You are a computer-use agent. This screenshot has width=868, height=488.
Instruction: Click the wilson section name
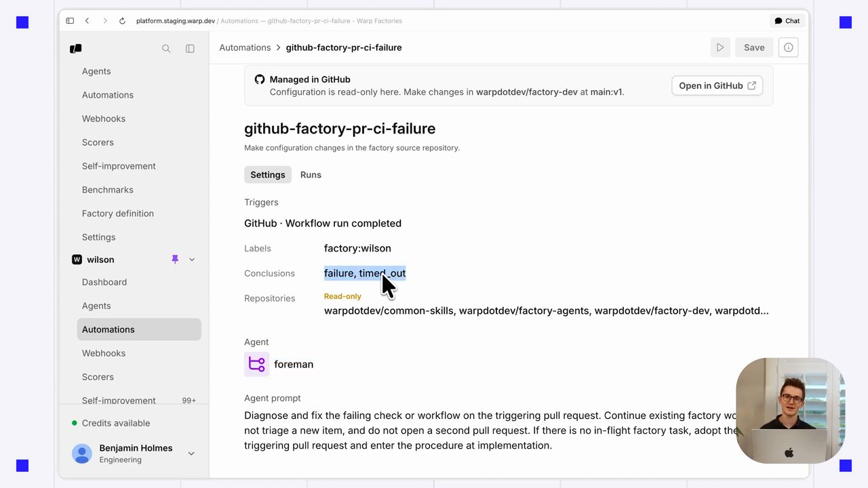(x=100, y=260)
